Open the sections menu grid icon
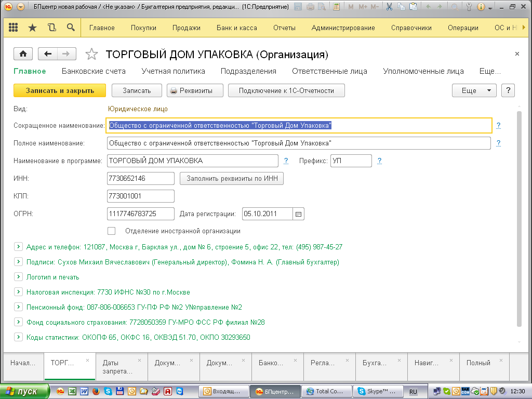This screenshot has height=399, width=532. point(14,28)
